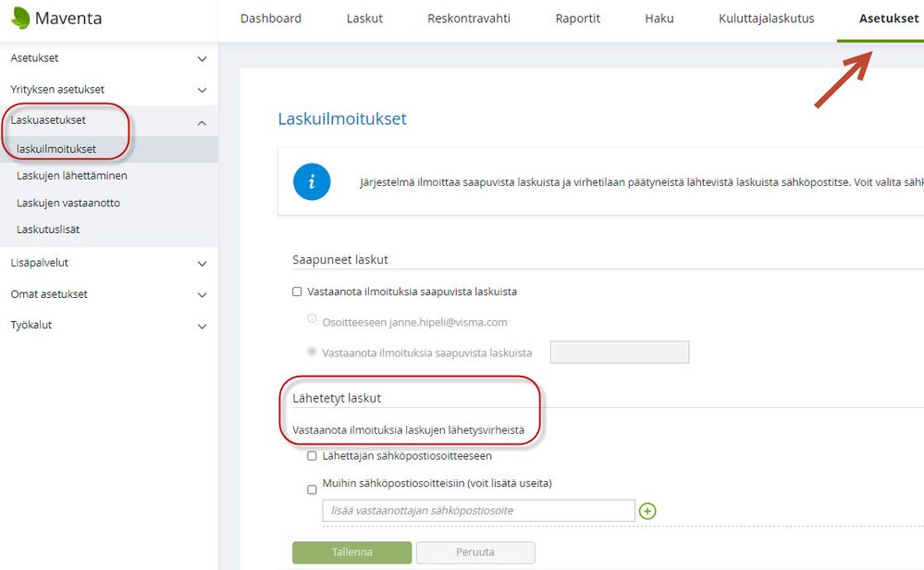Expand the Työkalut sidebar section
This screenshot has height=570, width=924.
pos(203,327)
